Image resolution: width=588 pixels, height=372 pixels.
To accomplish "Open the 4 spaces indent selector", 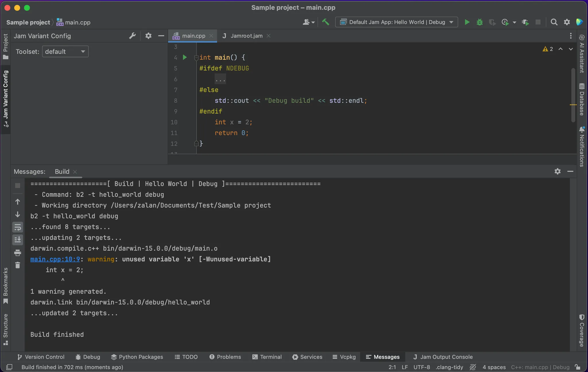I will pos(494,367).
